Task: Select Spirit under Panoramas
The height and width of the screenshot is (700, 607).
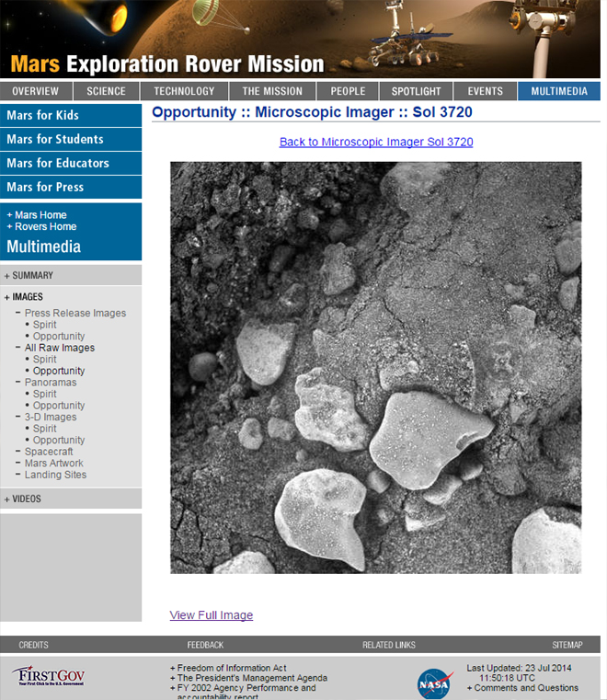Action: pyautogui.click(x=44, y=394)
